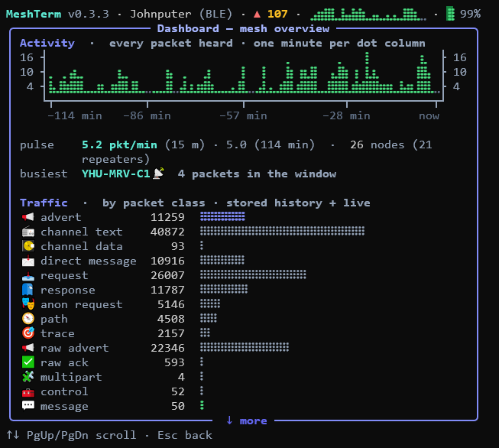Click the 'trace' row label

click(x=57, y=333)
